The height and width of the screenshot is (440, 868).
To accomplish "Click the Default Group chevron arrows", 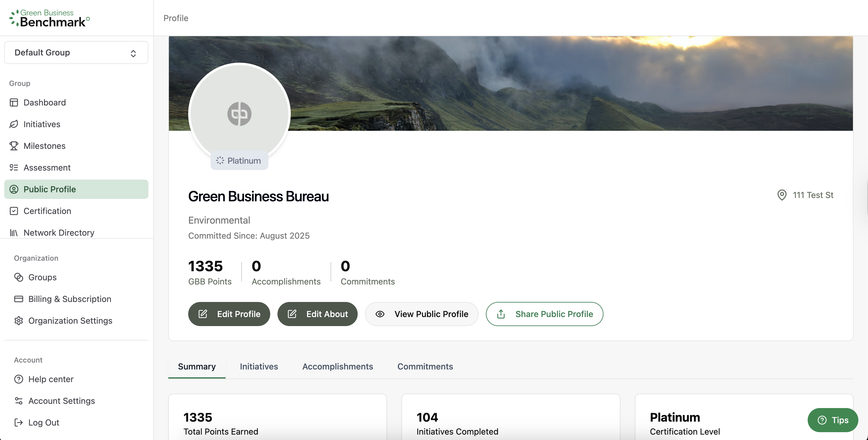I will click(x=133, y=54).
